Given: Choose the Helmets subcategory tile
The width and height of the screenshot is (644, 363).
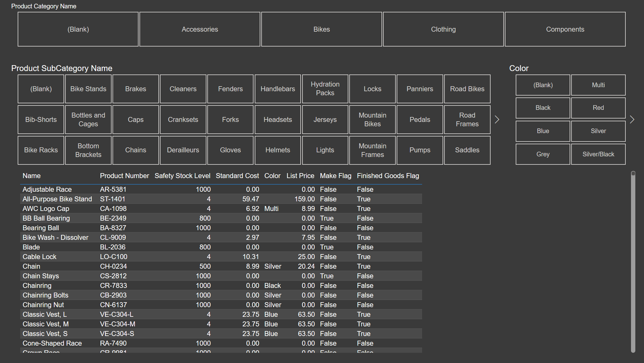Looking at the screenshot, I should [278, 150].
